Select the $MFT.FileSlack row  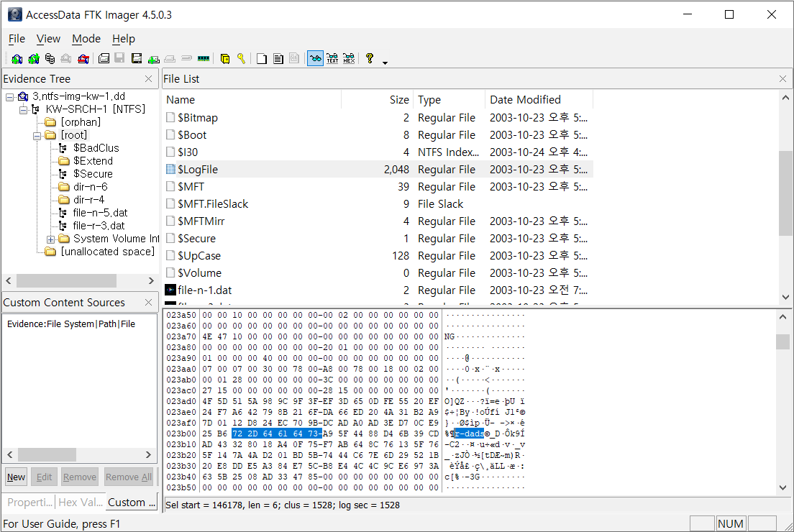pyautogui.click(x=378, y=203)
